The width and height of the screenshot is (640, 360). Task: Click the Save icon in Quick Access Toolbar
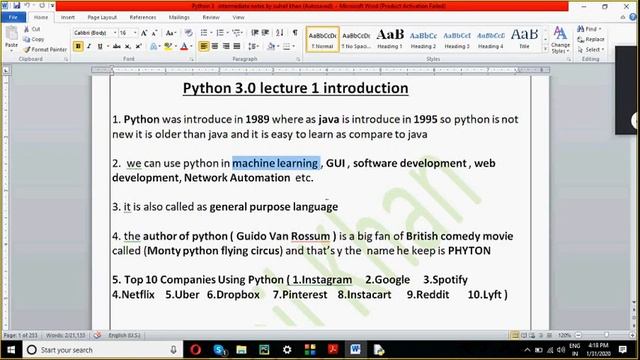pyautogui.click(x=17, y=6)
